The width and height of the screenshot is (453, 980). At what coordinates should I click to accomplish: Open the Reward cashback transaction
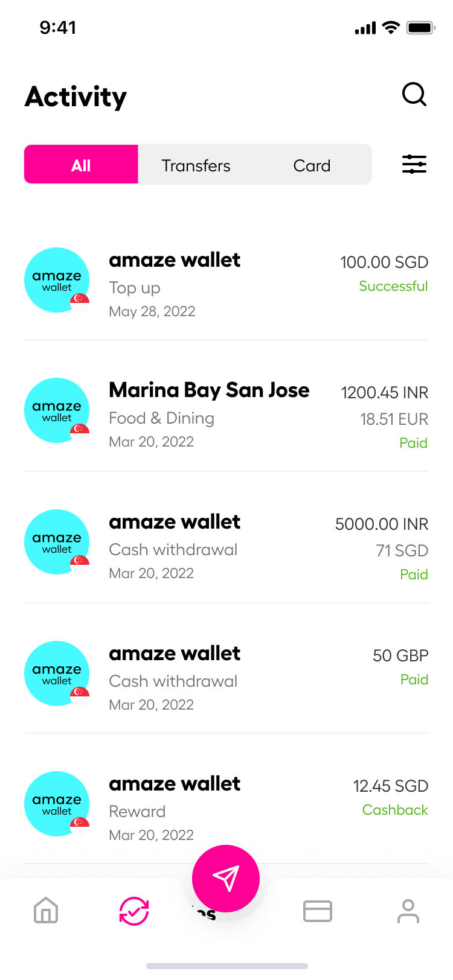click(226, 809)
